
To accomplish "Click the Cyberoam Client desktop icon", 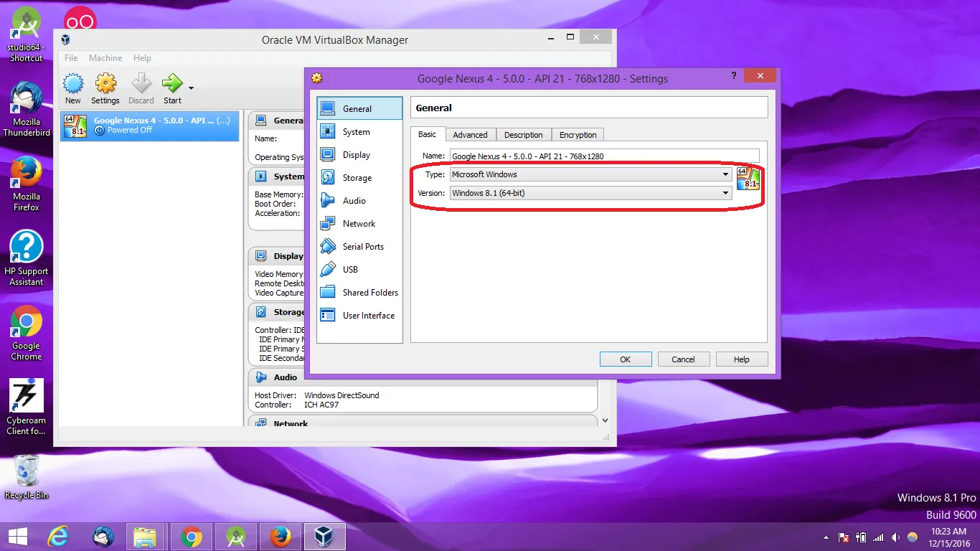I will point(27,408).
